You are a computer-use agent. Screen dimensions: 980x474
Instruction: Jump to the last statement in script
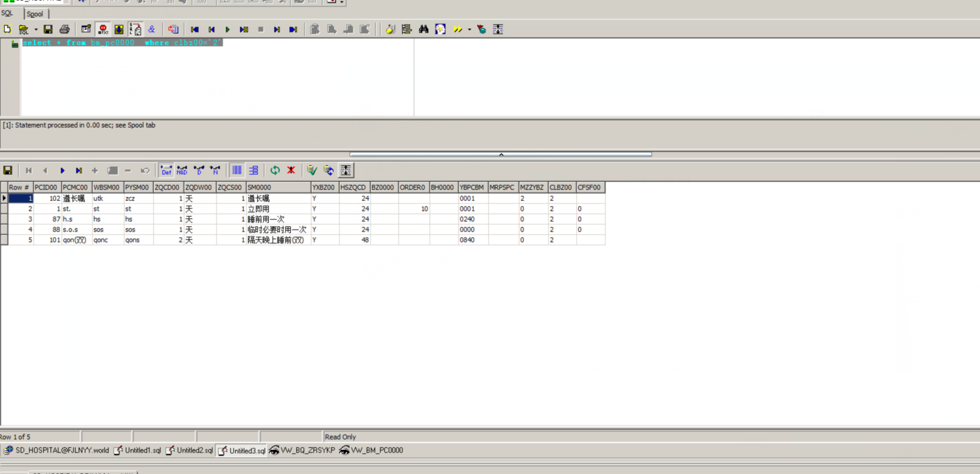(293, 29)
